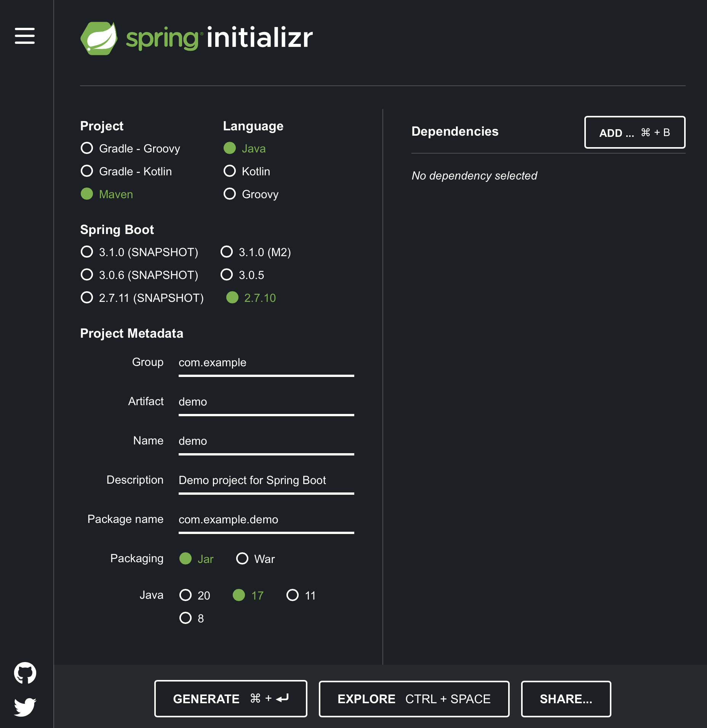Choose Java as the language

245,148
